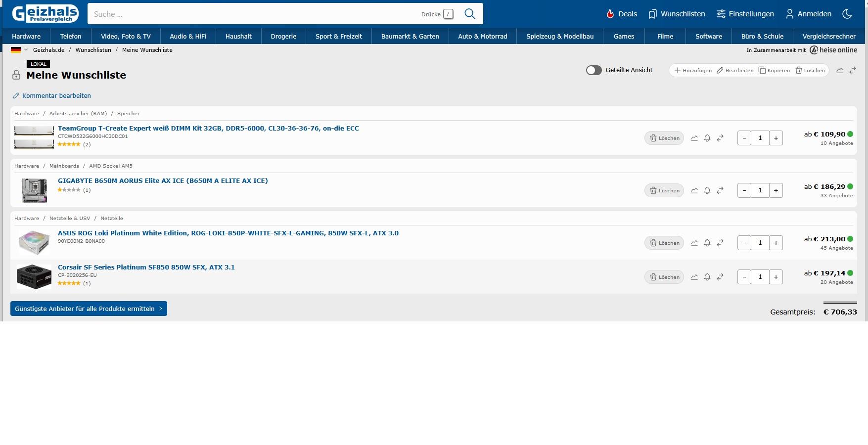
Task: Open price history chart for GIGABYTE B650M
Action: [x=694, y=190]
